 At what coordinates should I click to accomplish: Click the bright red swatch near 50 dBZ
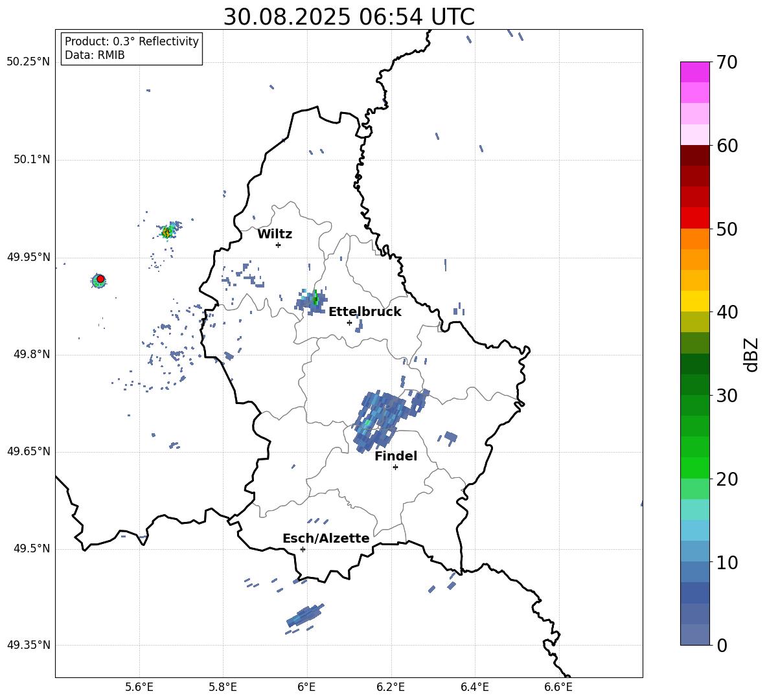pyautogui.click(x=694, y=218)
